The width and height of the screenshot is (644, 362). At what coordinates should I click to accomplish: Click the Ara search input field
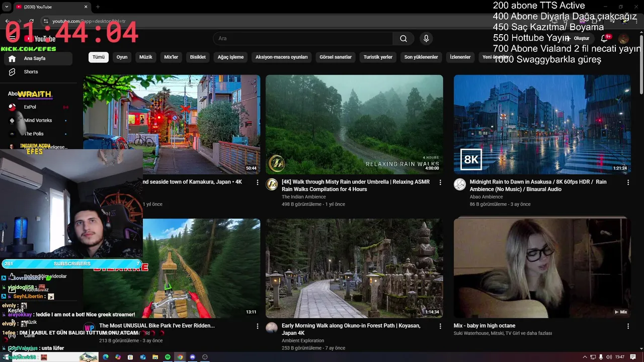(x=303, y=39)
